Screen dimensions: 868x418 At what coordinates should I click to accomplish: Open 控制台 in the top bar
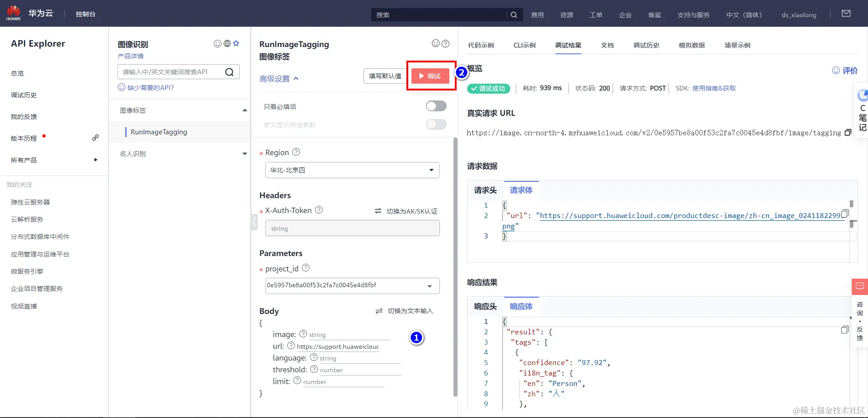click(85, 14)
